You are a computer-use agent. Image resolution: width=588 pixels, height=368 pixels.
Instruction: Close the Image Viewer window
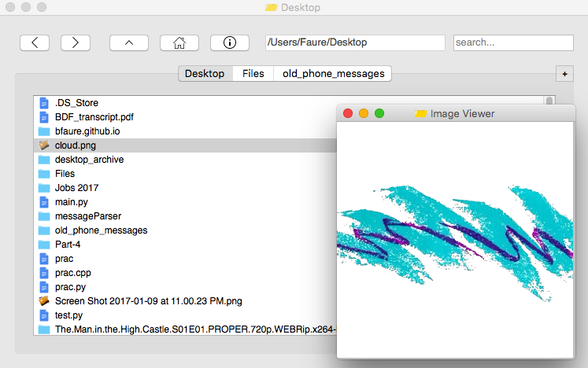pyautogui.click(x=348, y=113)
